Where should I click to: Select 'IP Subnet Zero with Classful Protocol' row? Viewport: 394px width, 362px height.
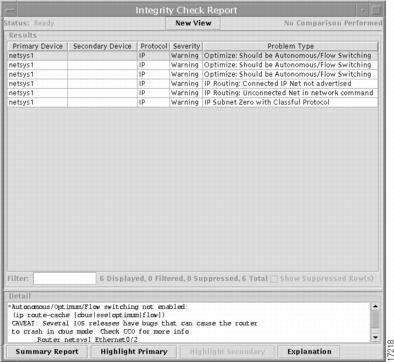(x=193, y=102)
